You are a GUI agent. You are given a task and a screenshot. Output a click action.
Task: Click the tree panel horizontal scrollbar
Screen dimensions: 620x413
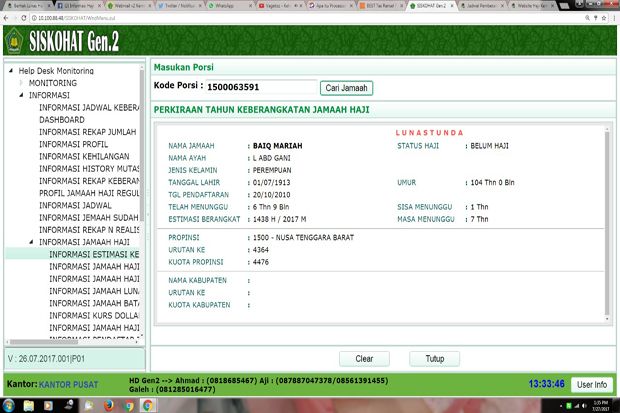pyautogui.click(x=43, y=342)
